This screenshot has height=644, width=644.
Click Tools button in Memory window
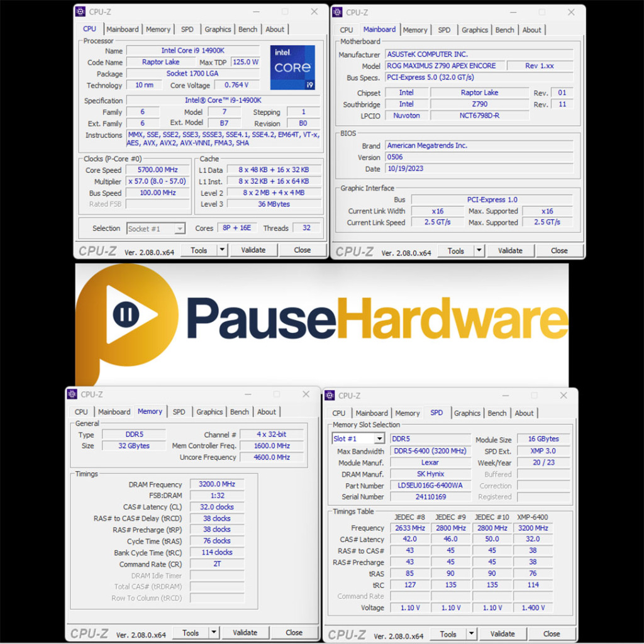(x=191, y=633)
